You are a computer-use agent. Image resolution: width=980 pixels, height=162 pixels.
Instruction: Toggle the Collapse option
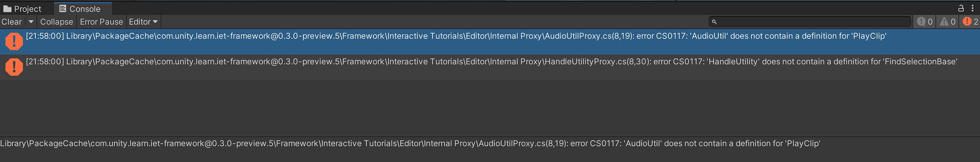tap(56, 22)
